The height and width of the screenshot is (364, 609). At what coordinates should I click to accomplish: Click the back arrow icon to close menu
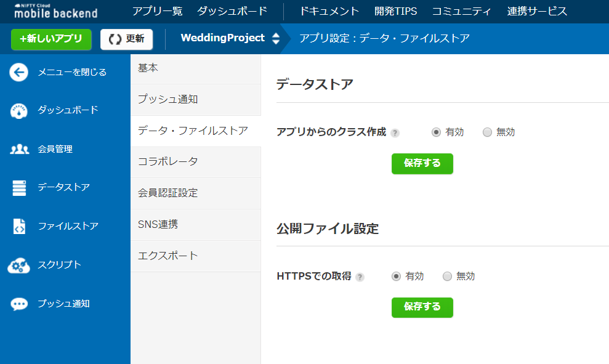[x=18, y=72]
